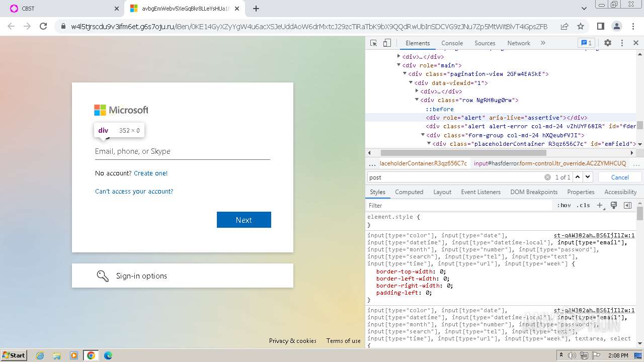Image resolution: width=644 pixels, height=362 pixels.
Task: Open Privacy & cookies link
Action: pyautogui.click(x=293, y=340)
